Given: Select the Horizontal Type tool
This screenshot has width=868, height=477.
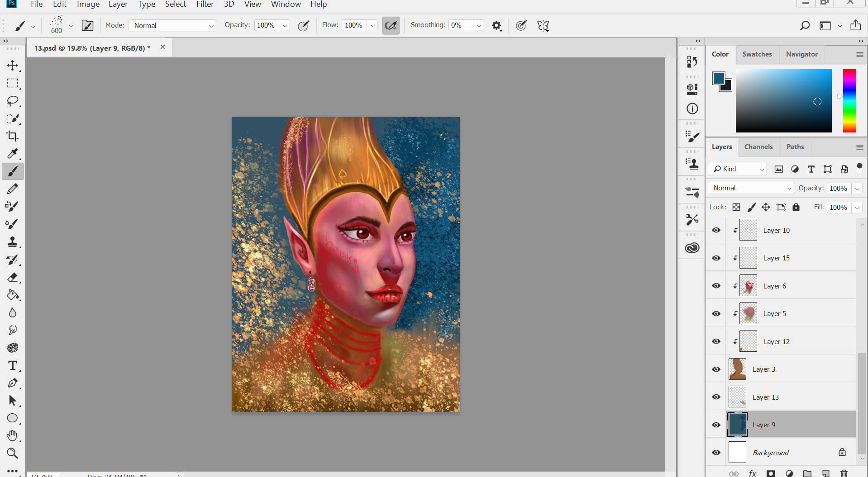Looking at the screenshot, I should 12,365.
